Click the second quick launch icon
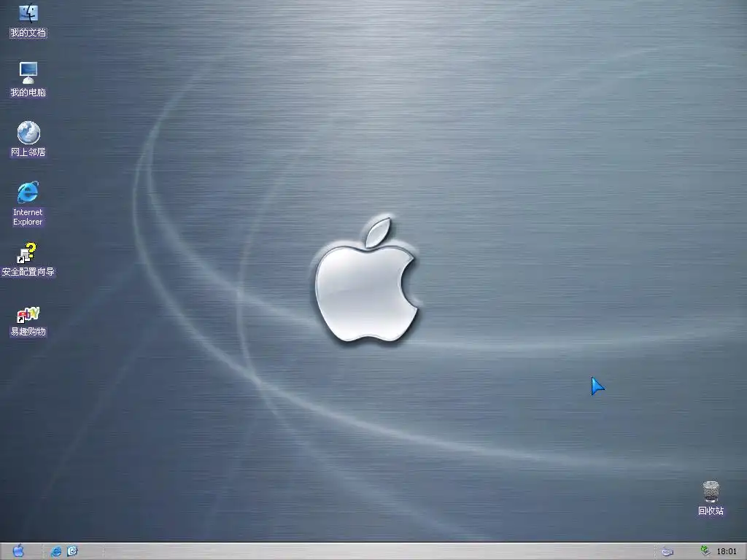 (72, 551)
